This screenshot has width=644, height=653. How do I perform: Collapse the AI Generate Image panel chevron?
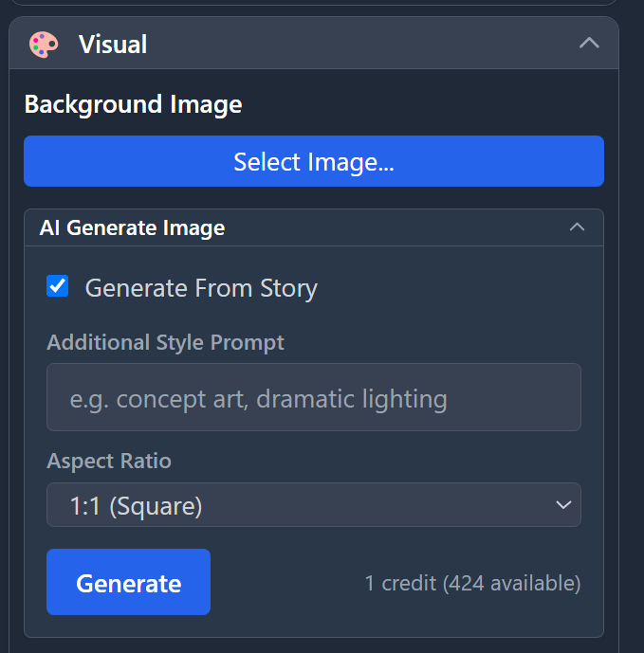point(576,227)
